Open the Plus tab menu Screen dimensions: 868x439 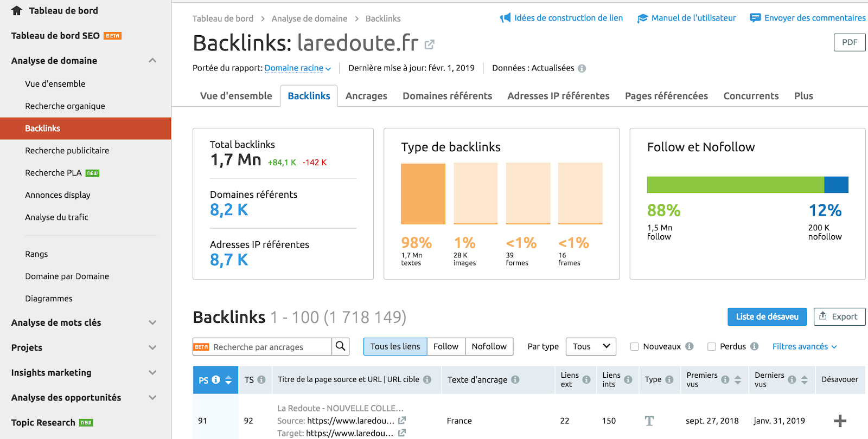point(803,96)
